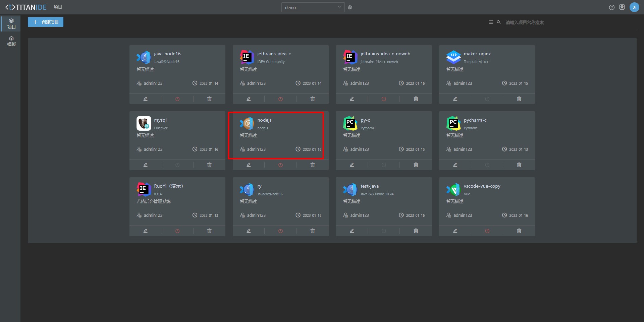
Task: Click the 项目 breadcrumb in header
Action: [x=58, y=7]
